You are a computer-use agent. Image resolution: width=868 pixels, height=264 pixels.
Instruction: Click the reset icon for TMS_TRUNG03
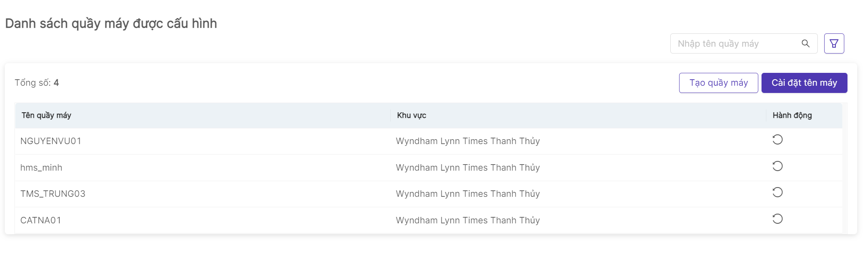point(777,192)
